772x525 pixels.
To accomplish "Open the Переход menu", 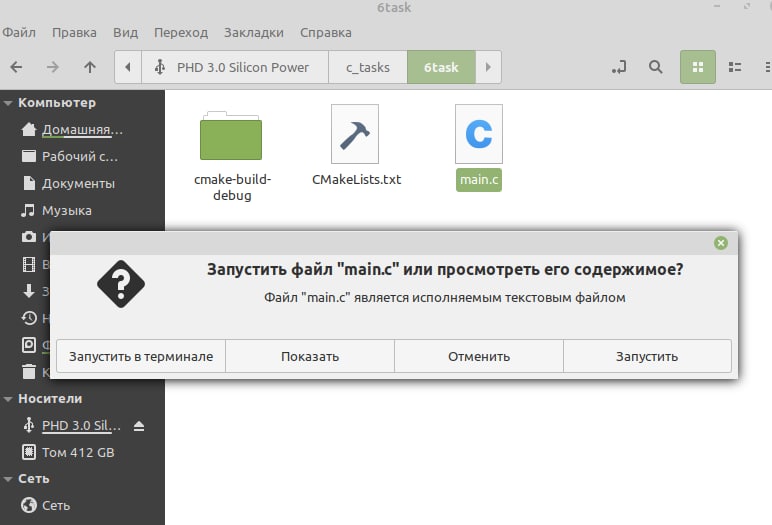I will pos(181,33).
